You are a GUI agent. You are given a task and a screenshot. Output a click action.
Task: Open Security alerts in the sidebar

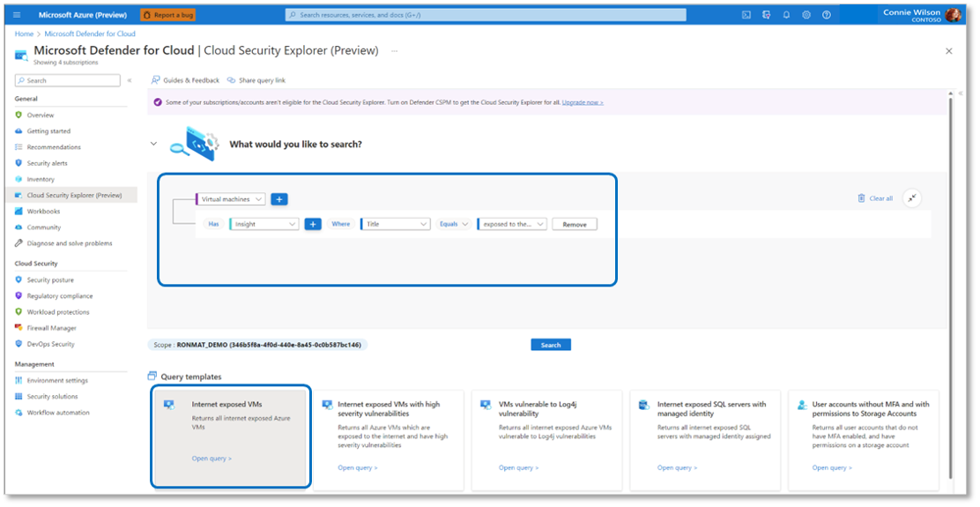click(x=47, y=163)
